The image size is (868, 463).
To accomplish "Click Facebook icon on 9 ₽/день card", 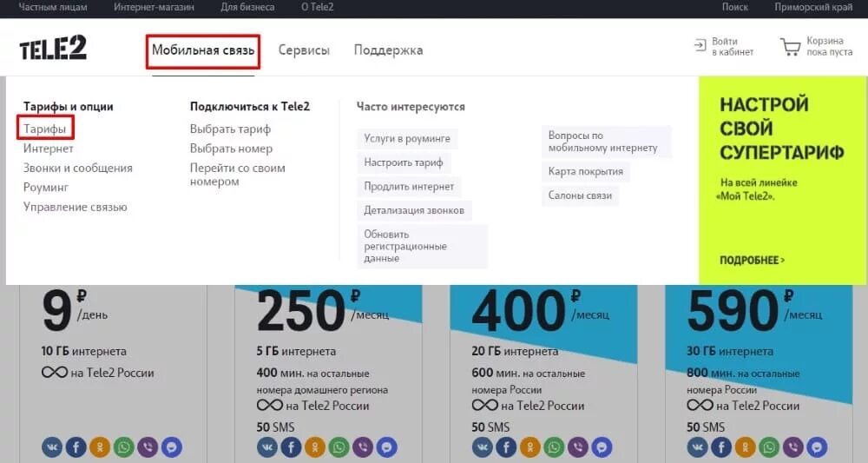I will [x=76, y=447].
